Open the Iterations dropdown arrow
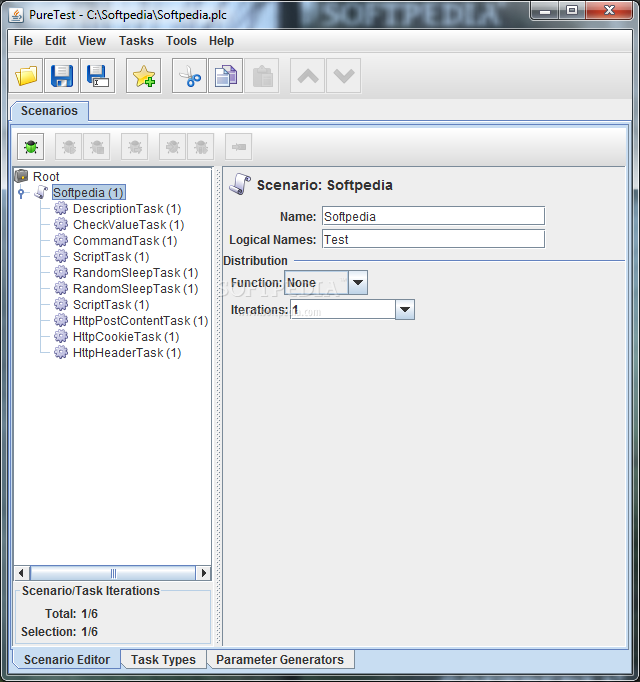The image size is (640, 682). point(405,310)
